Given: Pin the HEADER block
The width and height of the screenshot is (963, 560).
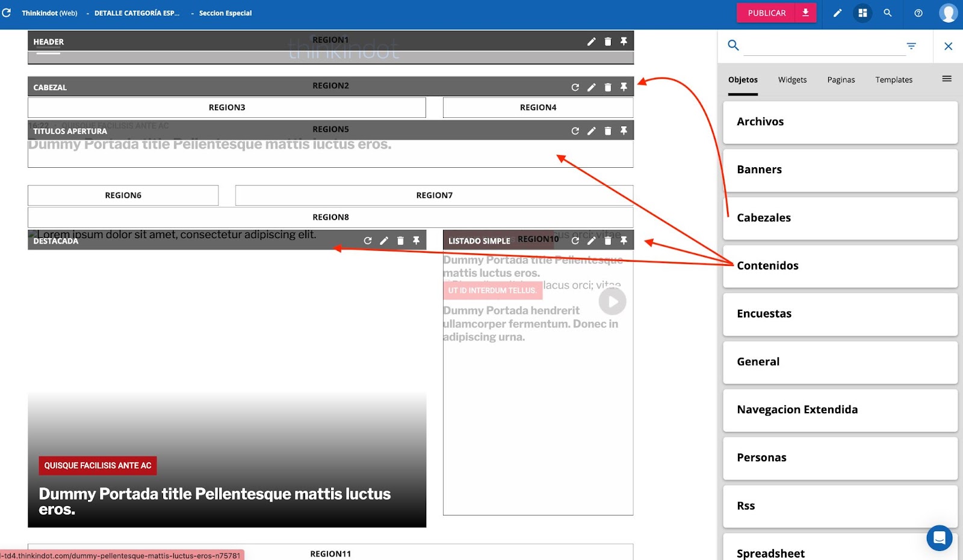Looking at the screenshot, I should click(624, 42).
